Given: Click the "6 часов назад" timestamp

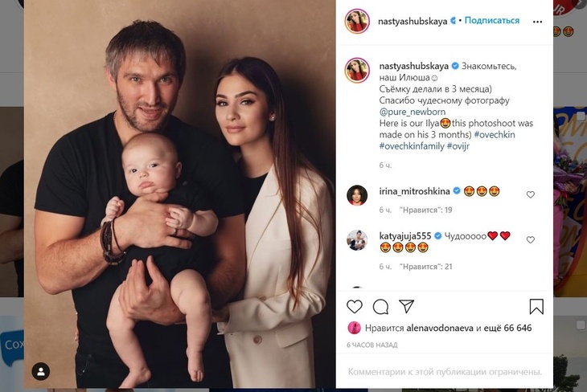Looking at the screenshot, I should pos(371,344).
